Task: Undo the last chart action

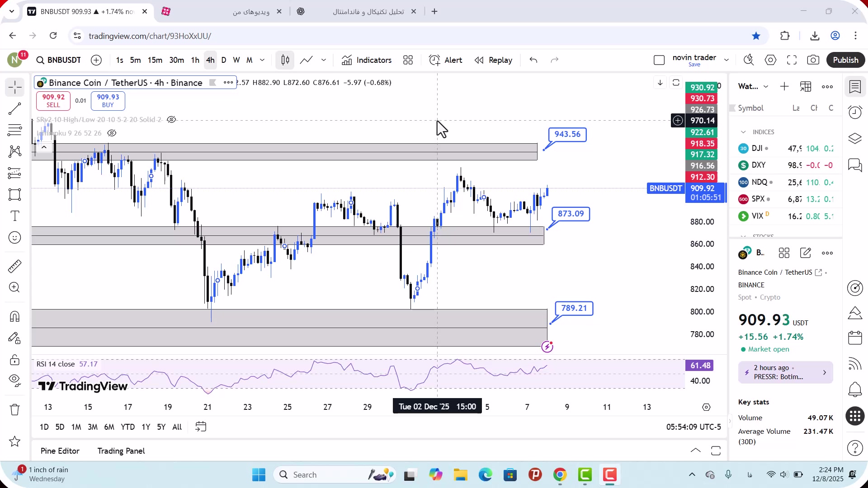Action: 533,60
